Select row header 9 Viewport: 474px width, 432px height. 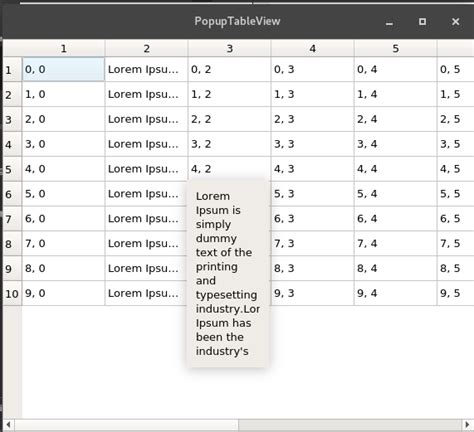(x=12, y=268)
